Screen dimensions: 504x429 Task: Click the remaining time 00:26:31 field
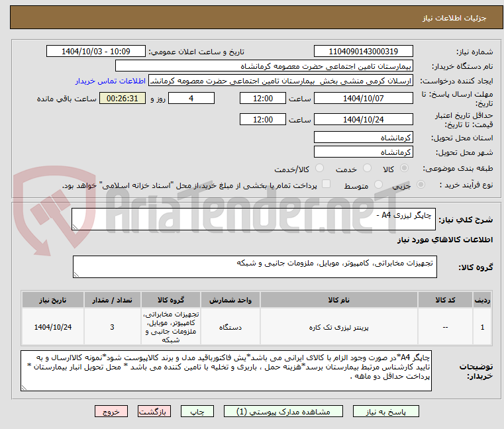click(x=122, y=99)
